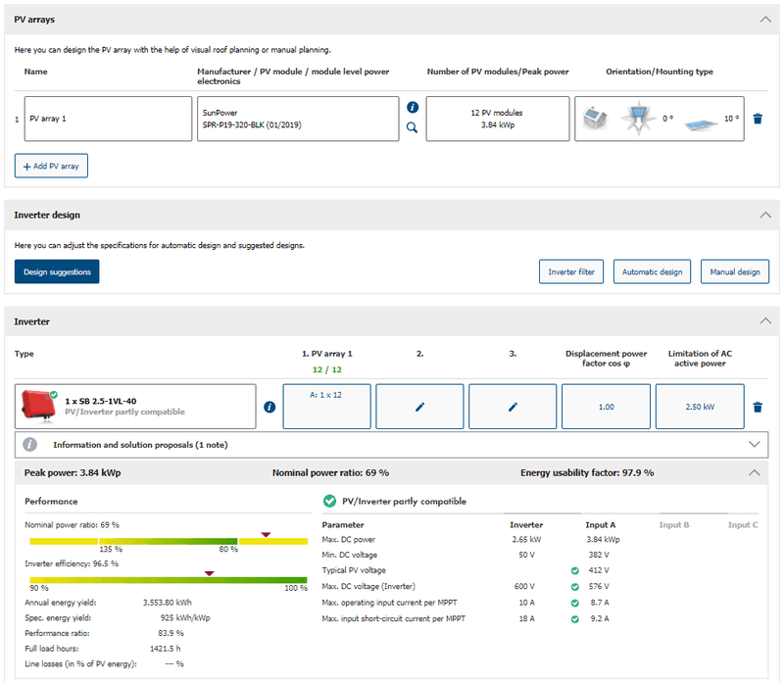Image resolution: width=784 pixels, height=682 pixels.
Task: Delete PV array 1 with trash icon
Action: point(758,119)
